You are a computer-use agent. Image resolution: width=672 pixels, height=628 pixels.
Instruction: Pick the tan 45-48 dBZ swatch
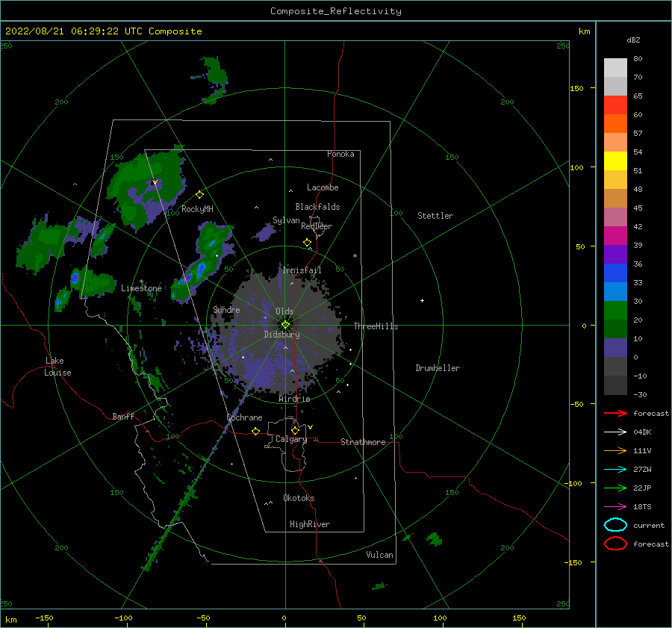coord(615,199)
